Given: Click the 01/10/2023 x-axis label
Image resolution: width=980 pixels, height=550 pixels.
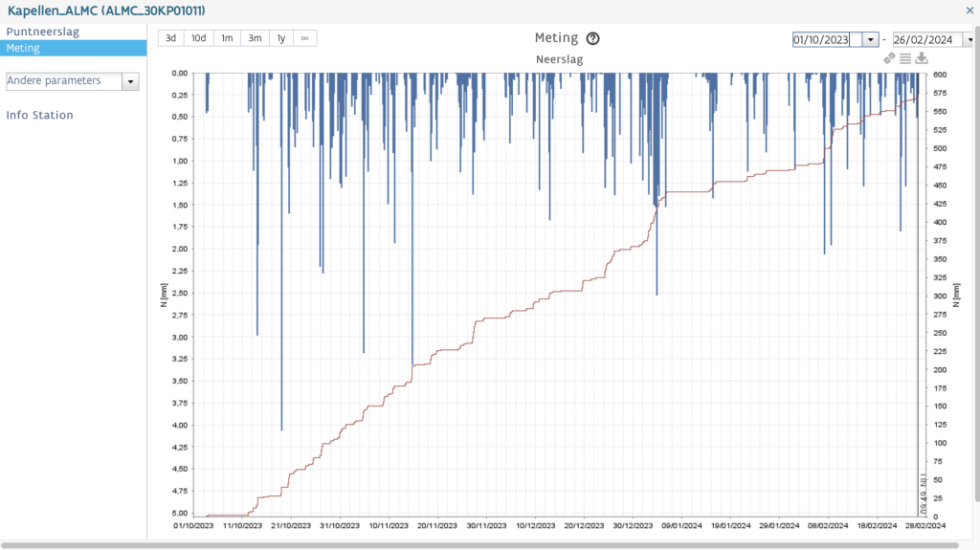Looking at the screenshot, I should click(193, 526).
